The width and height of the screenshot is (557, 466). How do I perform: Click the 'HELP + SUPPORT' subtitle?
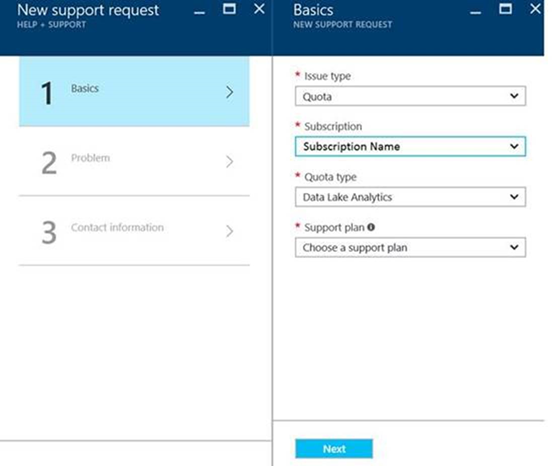(x=52, y=25)
